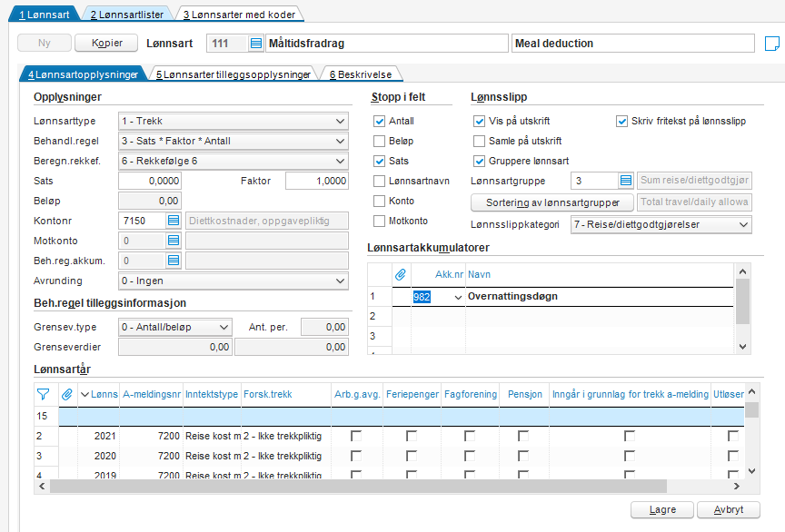Enable the Beløp stop-field checkbox
Screen dimensions: 785x532
(380, 141)
